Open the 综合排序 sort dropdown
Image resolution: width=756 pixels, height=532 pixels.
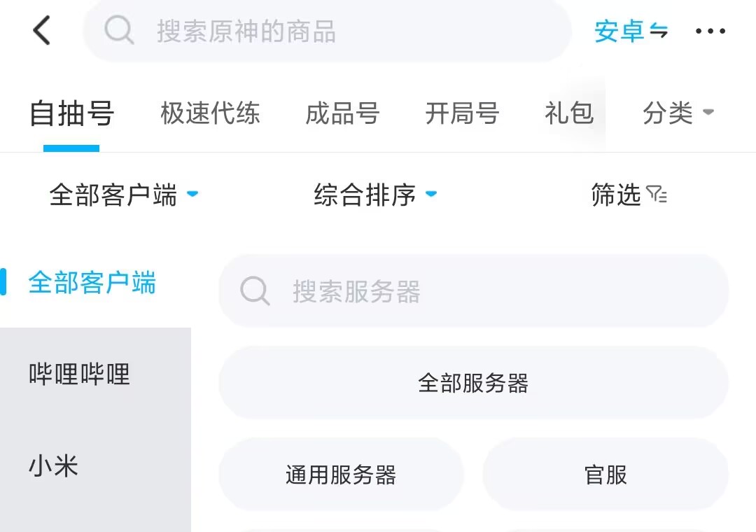pyautogui.click(x=375, y=195)
